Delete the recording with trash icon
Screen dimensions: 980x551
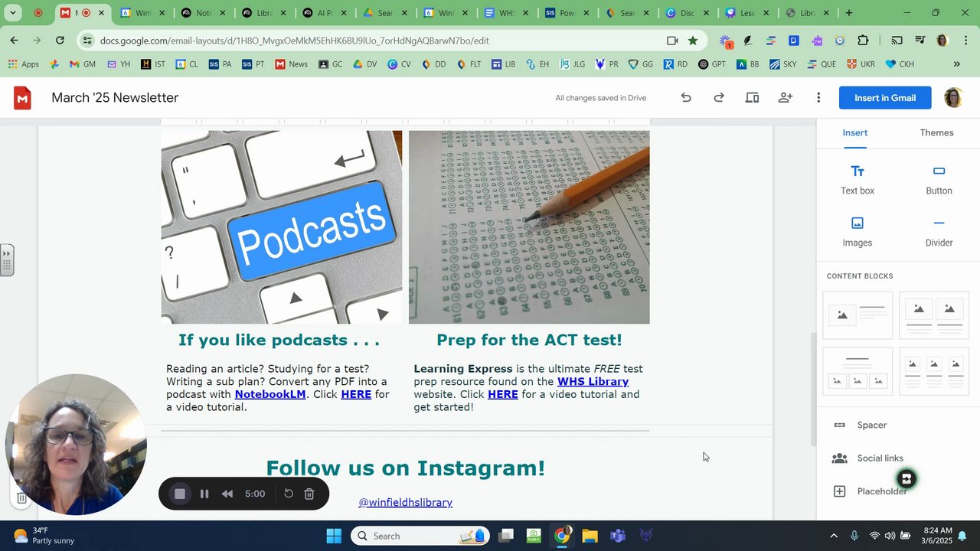coord(309,494)
